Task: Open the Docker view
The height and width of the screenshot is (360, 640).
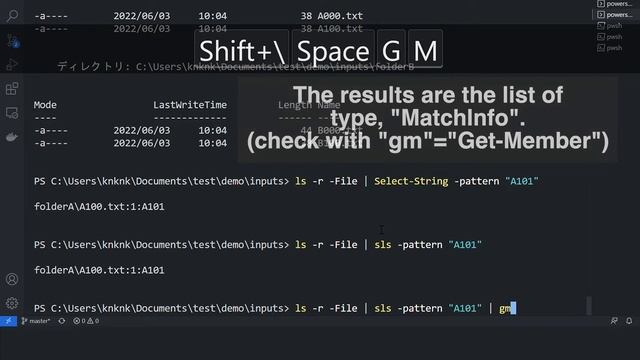Action: (x=12, y=137)
